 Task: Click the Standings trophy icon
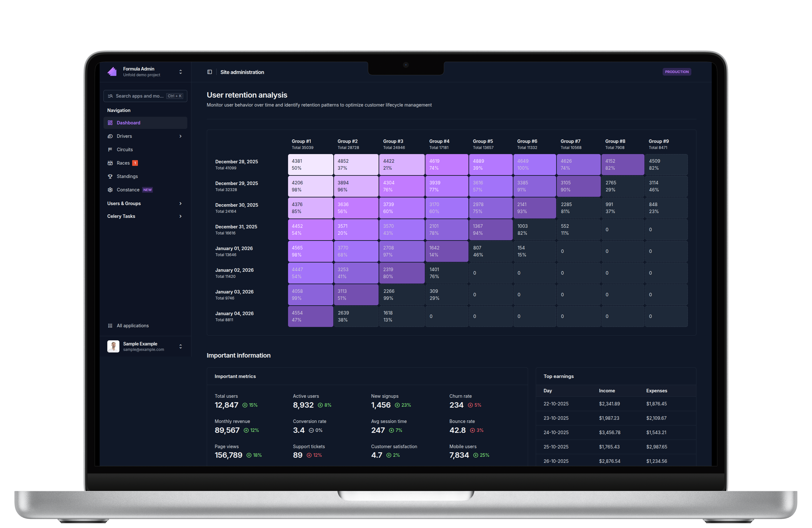pyautogui.click(x=110, y=176)
